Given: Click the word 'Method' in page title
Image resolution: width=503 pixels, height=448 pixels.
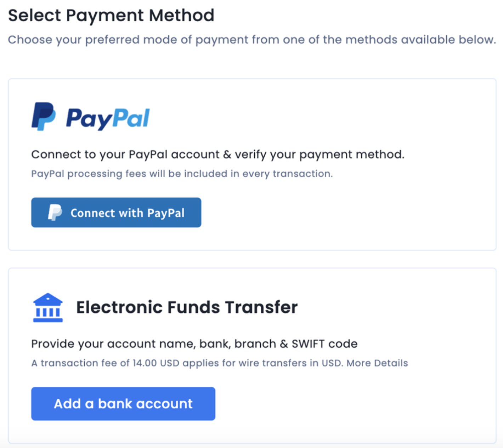Looking at the screenshot, I should (x=181, y=16).
